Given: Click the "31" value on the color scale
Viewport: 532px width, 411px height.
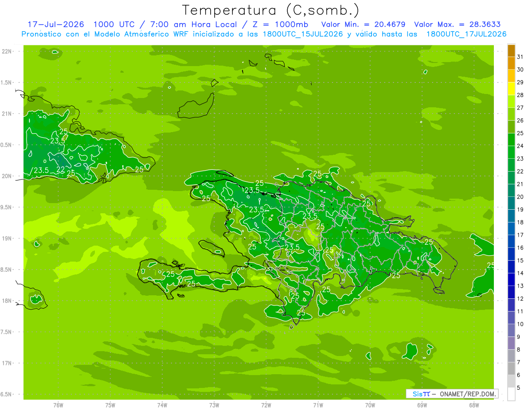Looking at the screenshot, I should point(520,57).
